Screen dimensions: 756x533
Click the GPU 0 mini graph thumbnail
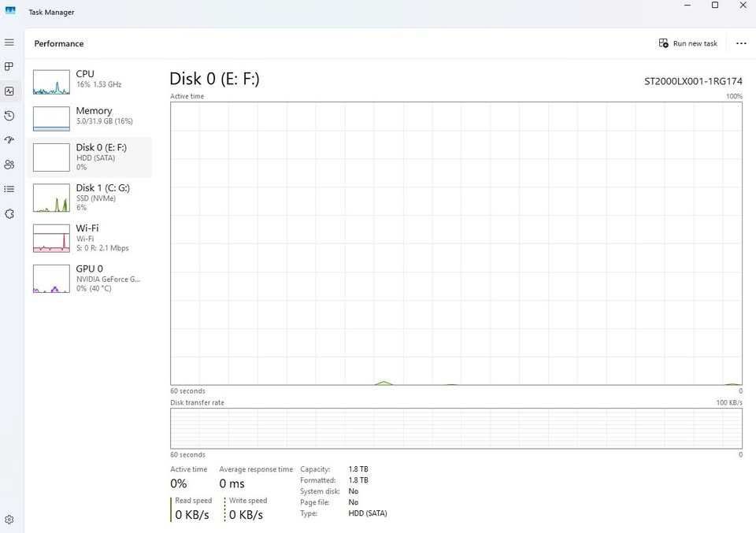[x=51, y=279]
